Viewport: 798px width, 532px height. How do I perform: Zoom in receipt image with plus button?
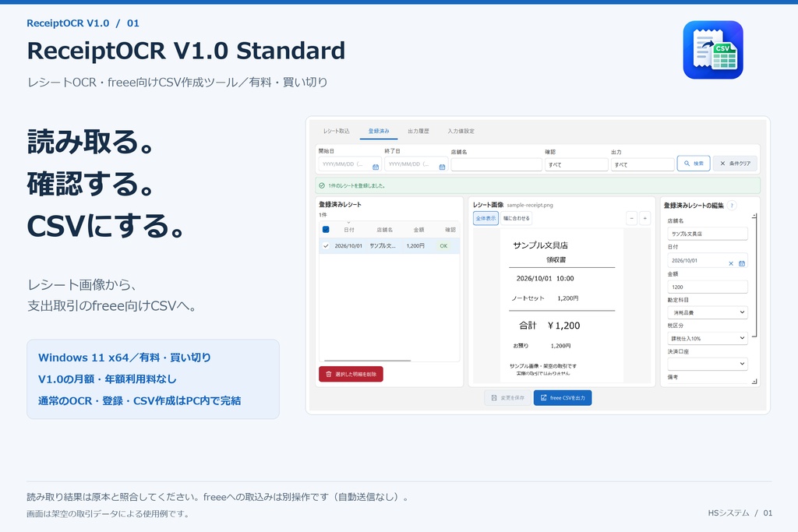pyautogui.click(x=644, y=218)
